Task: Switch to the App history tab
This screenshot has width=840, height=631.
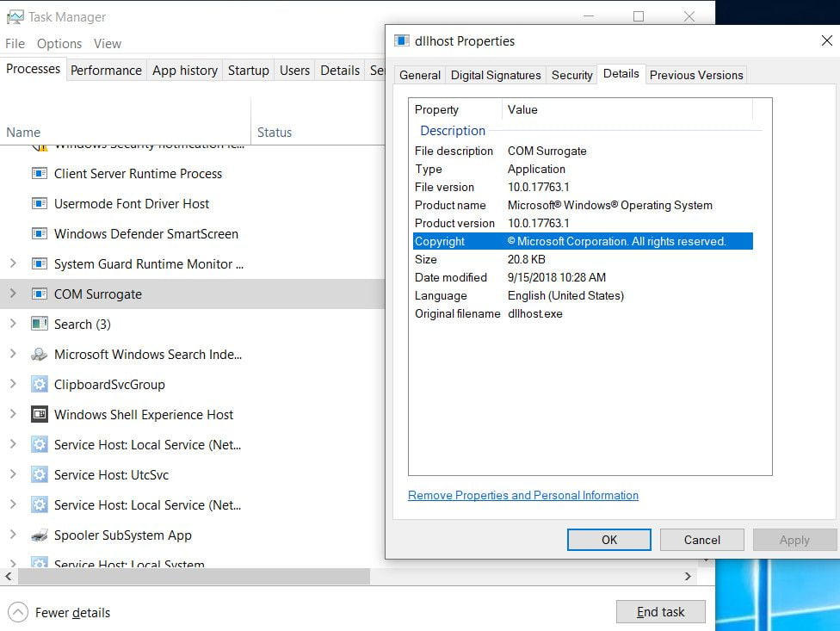Action: click(x=184, y=70)
